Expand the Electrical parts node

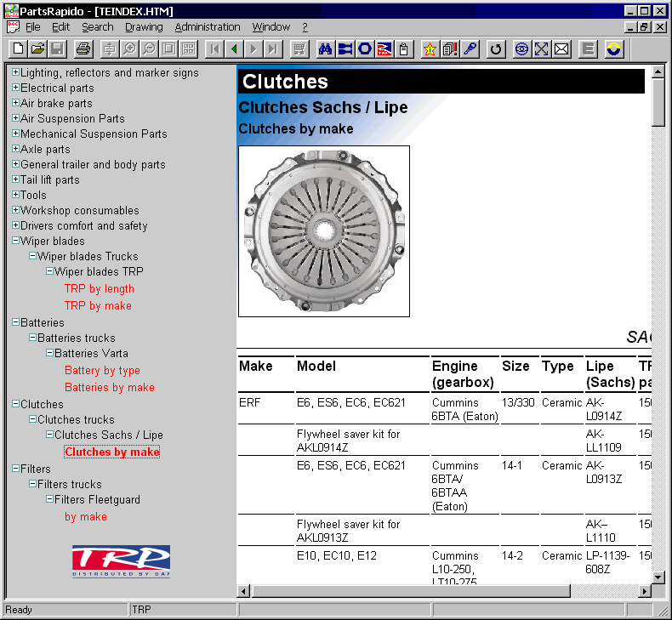(15, 88)
